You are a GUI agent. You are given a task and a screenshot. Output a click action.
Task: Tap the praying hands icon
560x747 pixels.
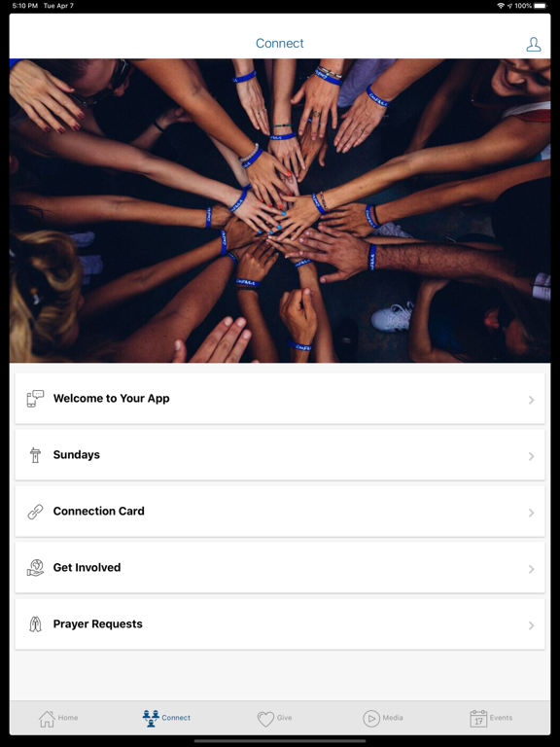(35, 624)
